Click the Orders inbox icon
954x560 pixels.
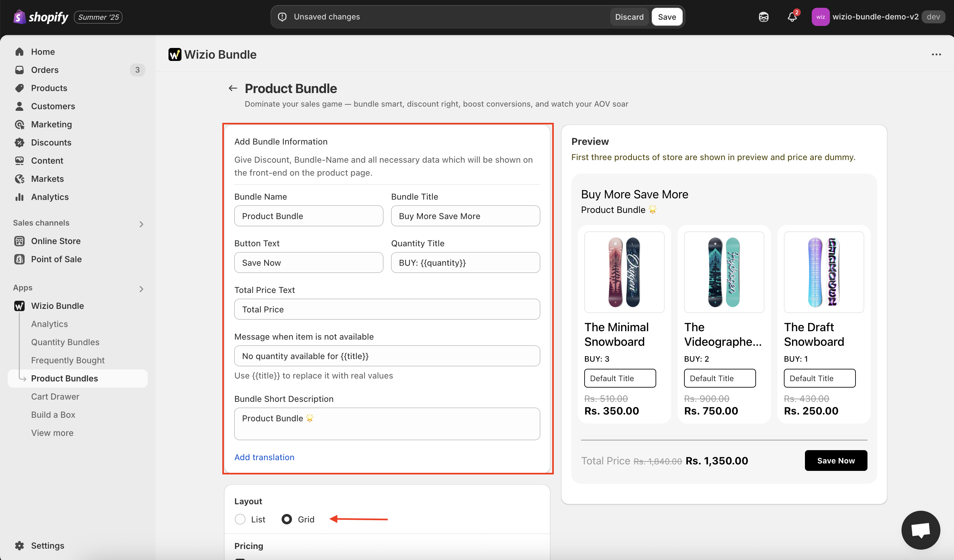[x=19, y=70]
